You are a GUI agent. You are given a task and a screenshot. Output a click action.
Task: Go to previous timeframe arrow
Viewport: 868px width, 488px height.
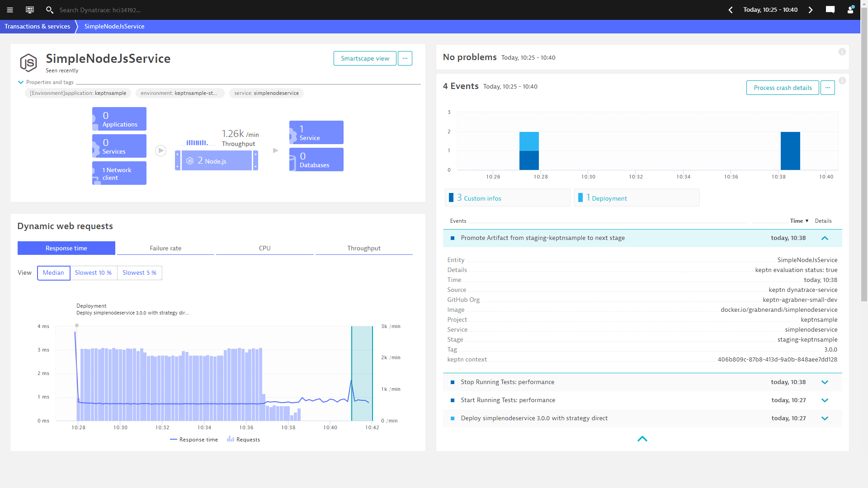coord(731,10)
